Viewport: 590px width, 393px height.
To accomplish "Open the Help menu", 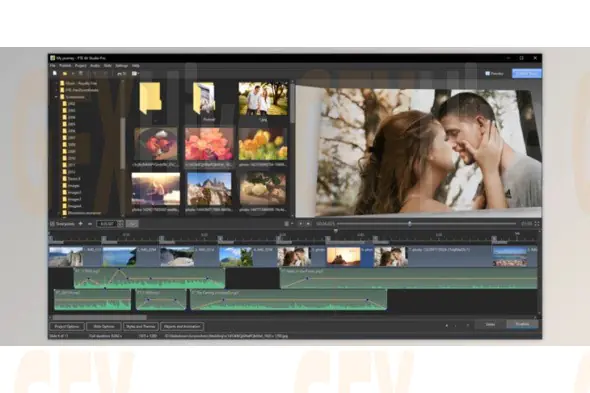I will pyautogui.click(x=136, y=66).
